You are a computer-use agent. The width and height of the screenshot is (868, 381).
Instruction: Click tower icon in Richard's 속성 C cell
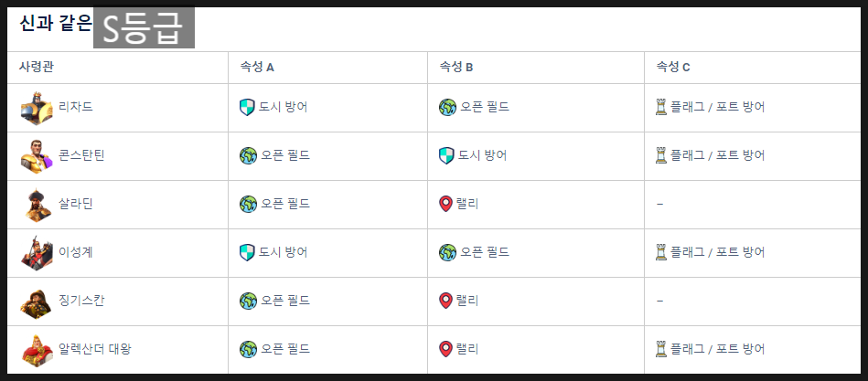[x=661, y=107]
